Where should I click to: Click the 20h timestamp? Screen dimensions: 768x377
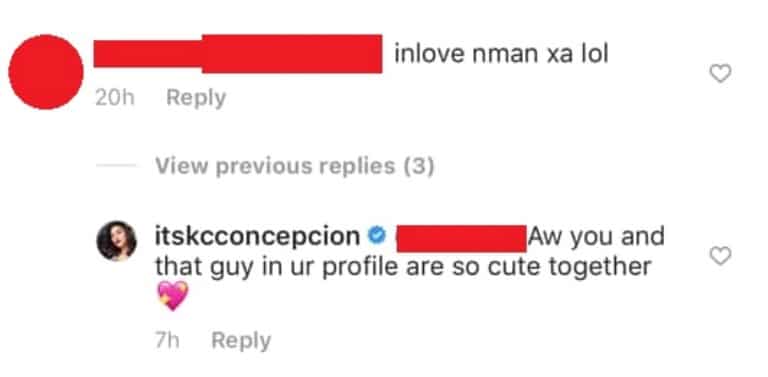pos(115,98)
